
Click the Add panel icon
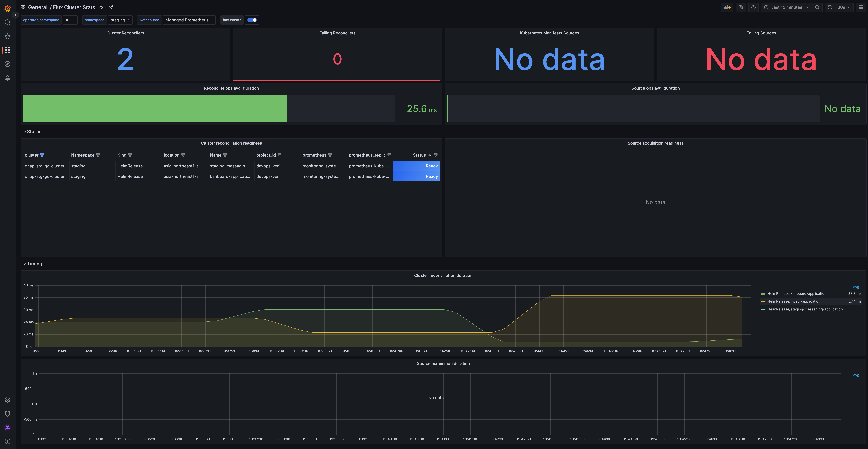727,7
